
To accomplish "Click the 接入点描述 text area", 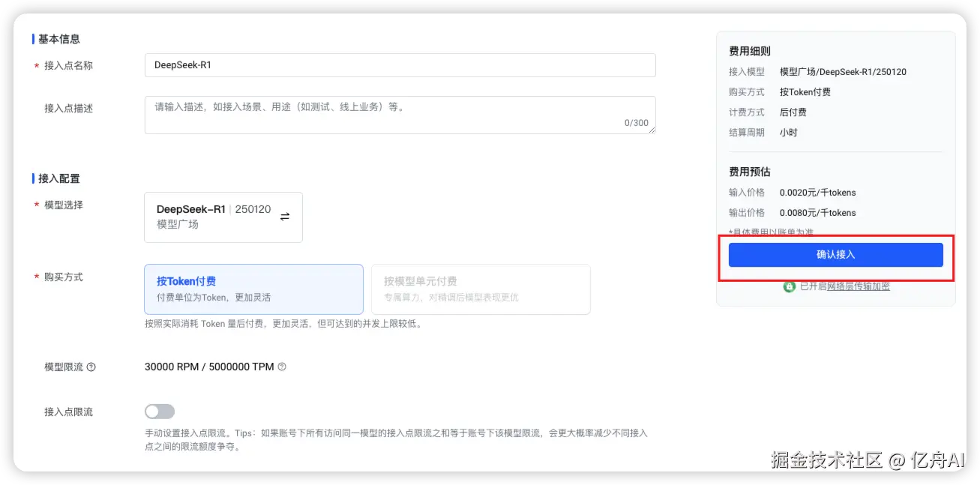I will (x=400, y=115).
